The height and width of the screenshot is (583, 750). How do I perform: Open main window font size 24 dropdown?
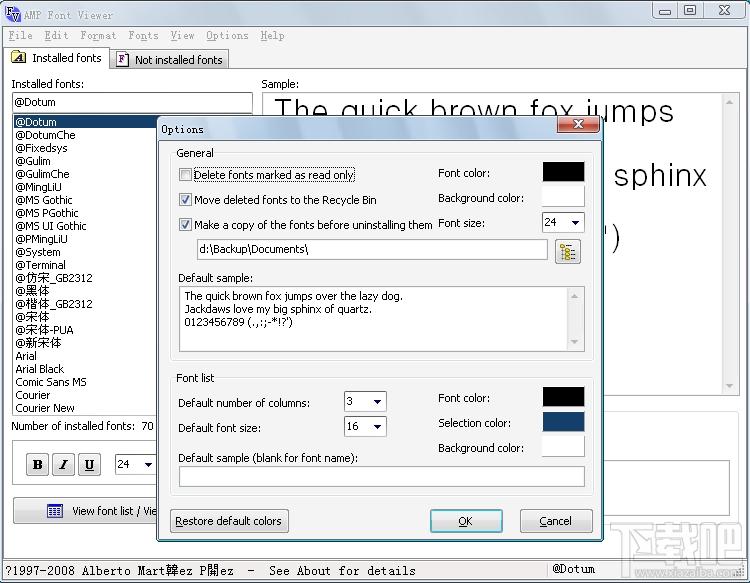(148, 464)
